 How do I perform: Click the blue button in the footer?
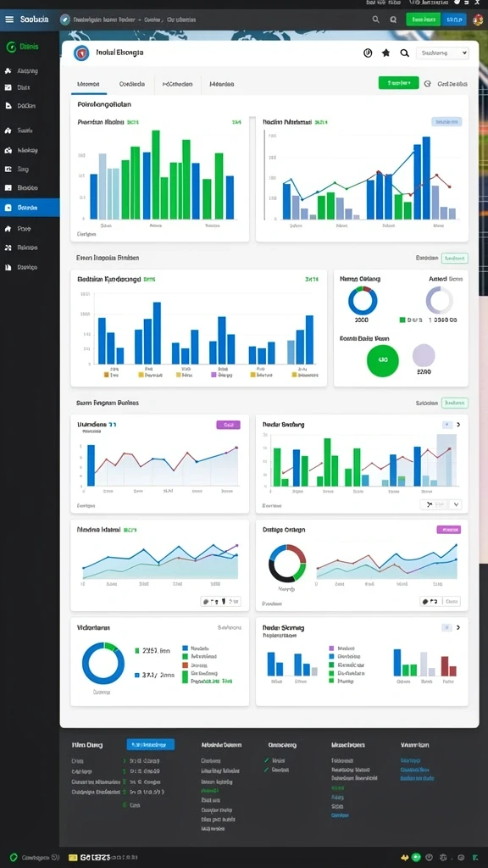150,744
